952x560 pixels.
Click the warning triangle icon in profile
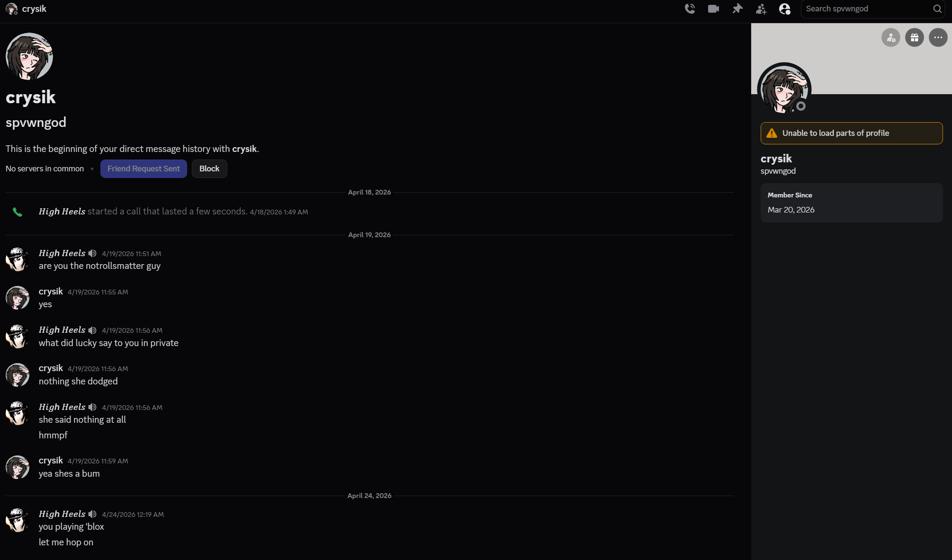click(x=772, y=133)
